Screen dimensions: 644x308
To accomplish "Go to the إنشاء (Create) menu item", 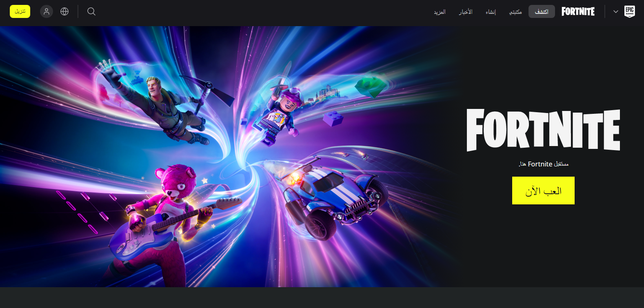I will click(491, 12).
